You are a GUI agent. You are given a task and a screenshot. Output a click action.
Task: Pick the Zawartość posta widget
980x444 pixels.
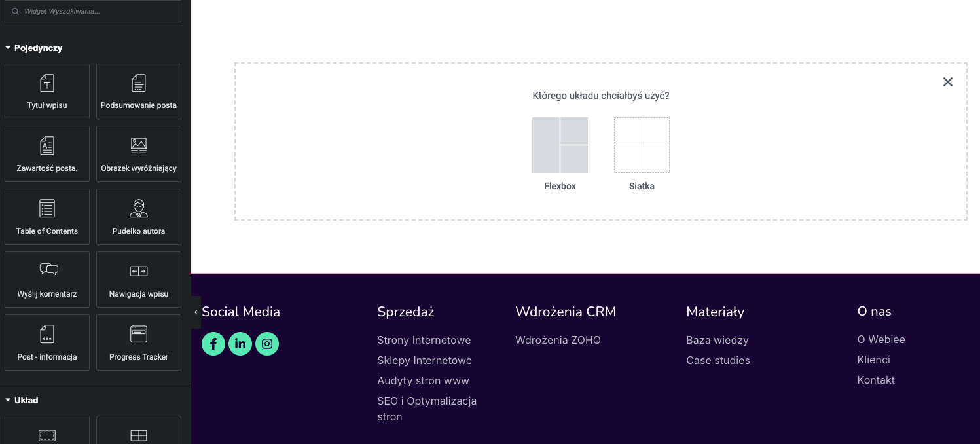(47, 154)
